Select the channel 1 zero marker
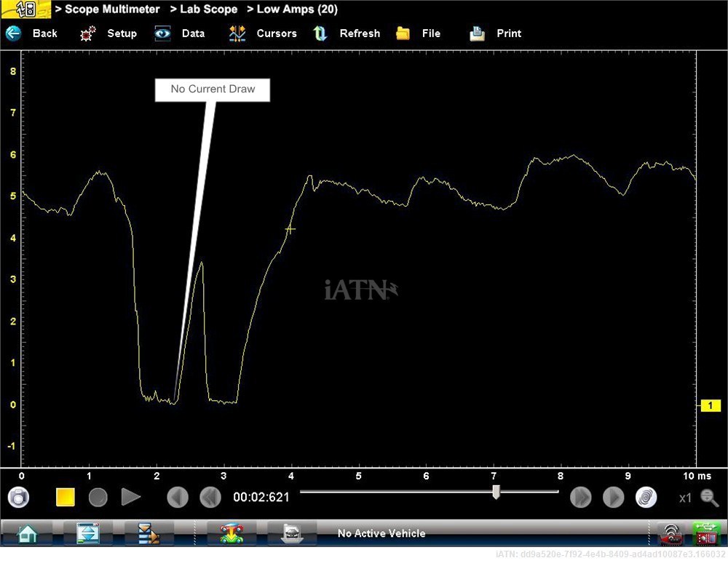Screen dimensions: 728x582 710,406
